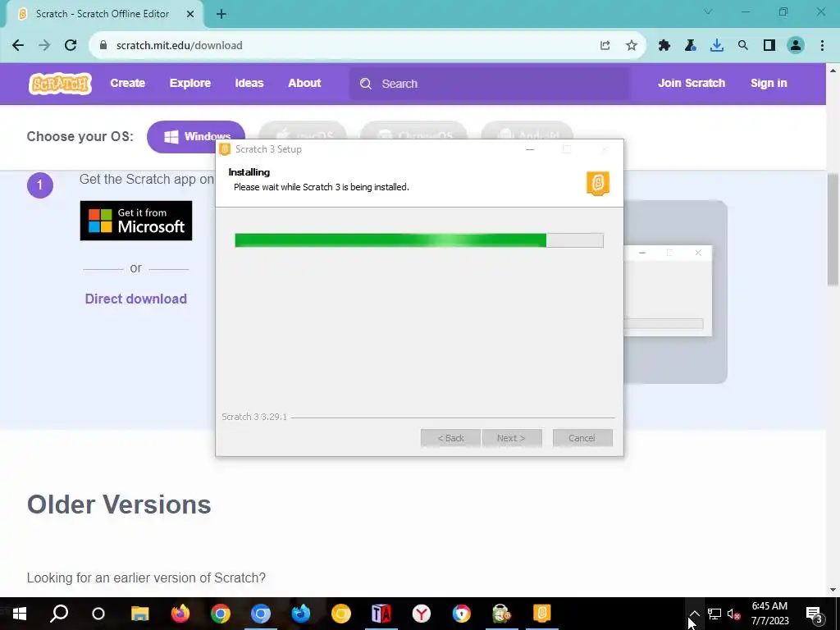This screenshot has height=630, width=840.
Task: Click Join Scratch link
Action: 692,83
